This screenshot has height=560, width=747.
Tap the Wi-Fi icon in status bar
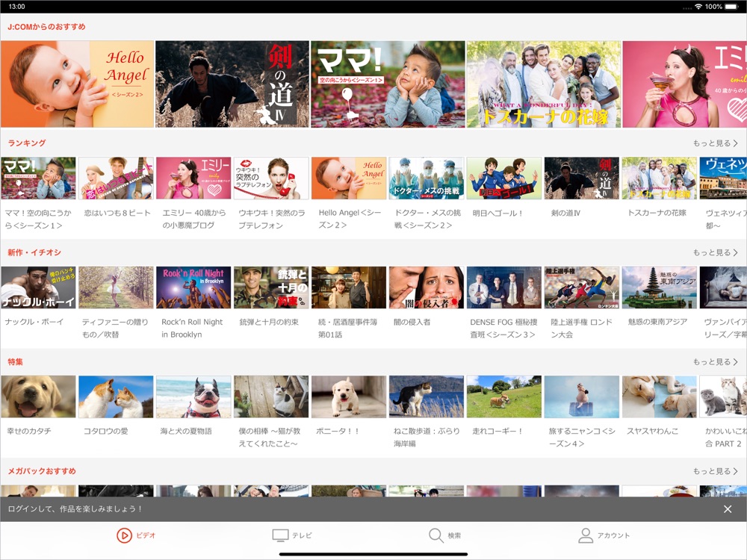coord(699,6)
